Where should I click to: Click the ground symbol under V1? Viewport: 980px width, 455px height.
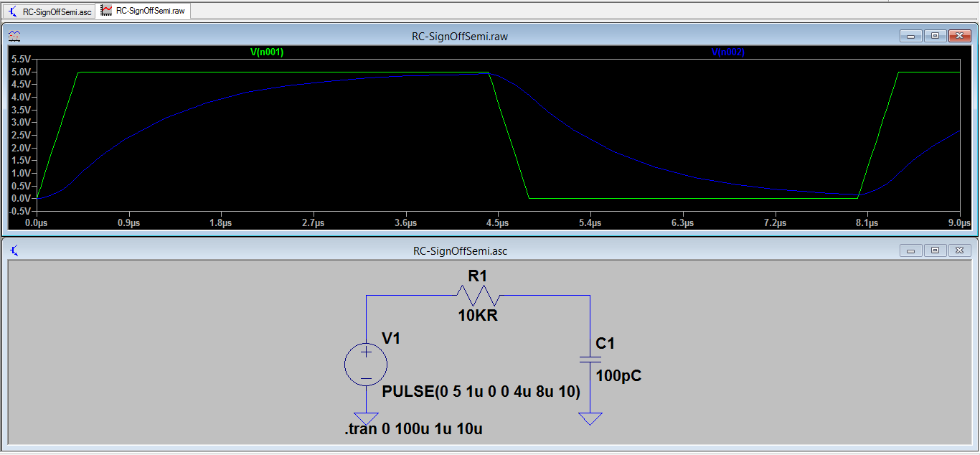(x=366, y=418)
